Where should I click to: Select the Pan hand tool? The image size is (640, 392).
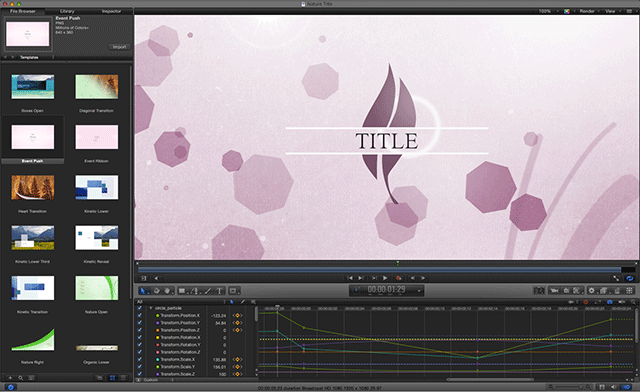(167, 291)
